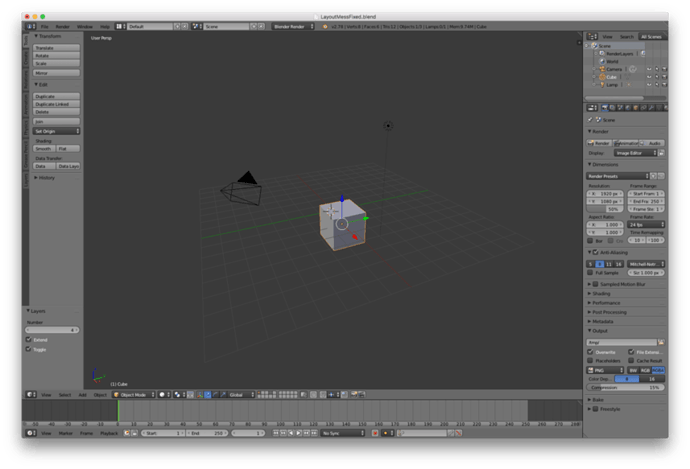Screen dimensions: 690x469
Task: Open the Info editor type selector icon
Action: point(31,26)
